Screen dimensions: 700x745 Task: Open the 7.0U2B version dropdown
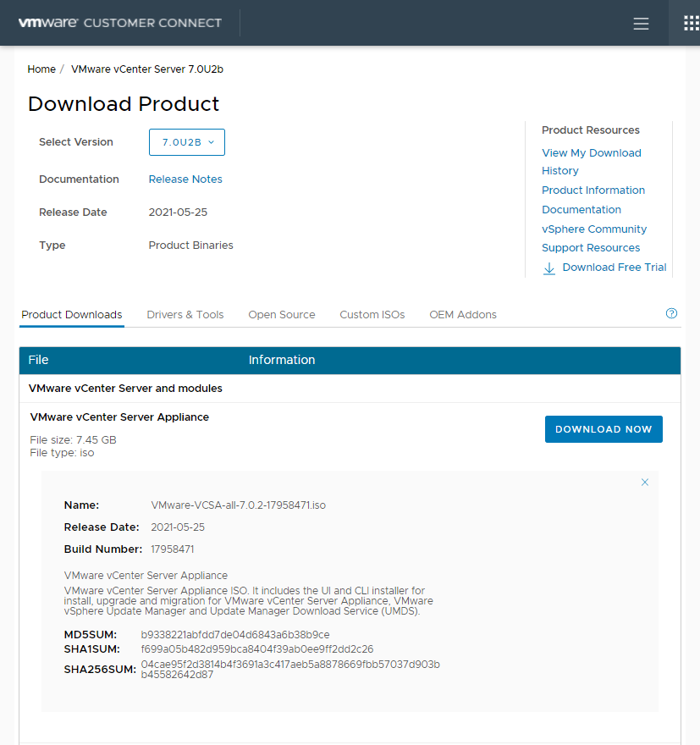pyautogui.click(x=186, y=142)
